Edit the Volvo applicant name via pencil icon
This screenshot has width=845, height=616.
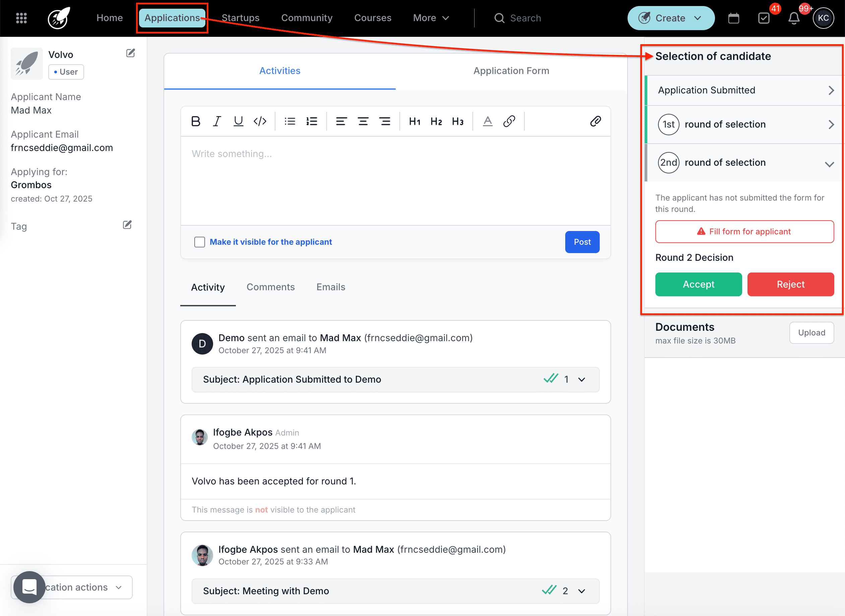click(x=130, y=53)
